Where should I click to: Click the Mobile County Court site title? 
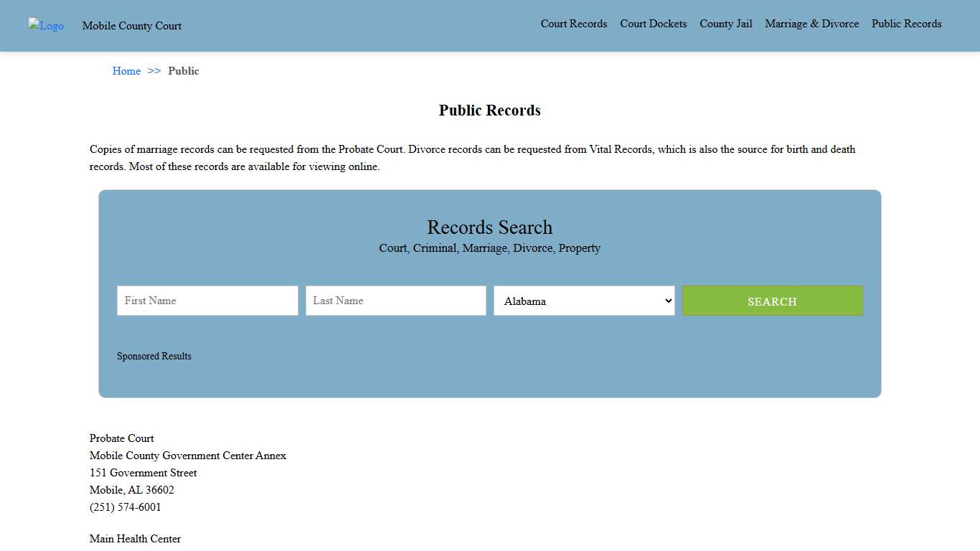(x=131, y=26)
